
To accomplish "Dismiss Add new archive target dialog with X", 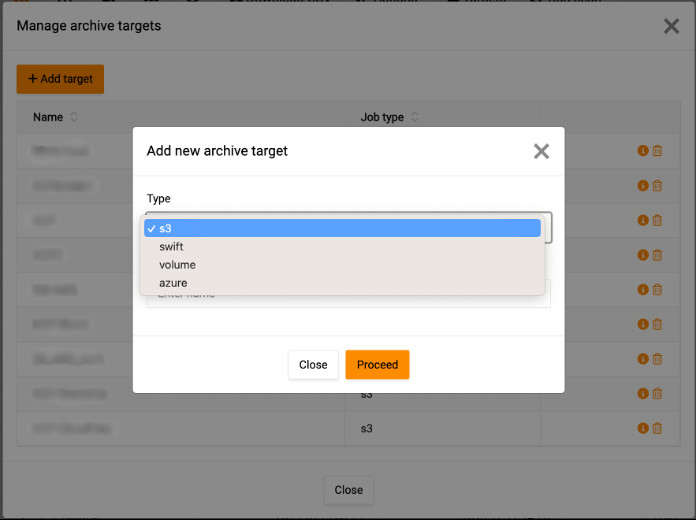I will (541, 151).
